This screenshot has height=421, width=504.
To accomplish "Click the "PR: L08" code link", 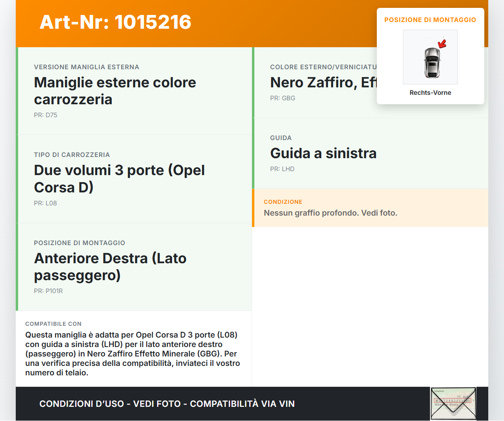I will click(x=45, y=203).
